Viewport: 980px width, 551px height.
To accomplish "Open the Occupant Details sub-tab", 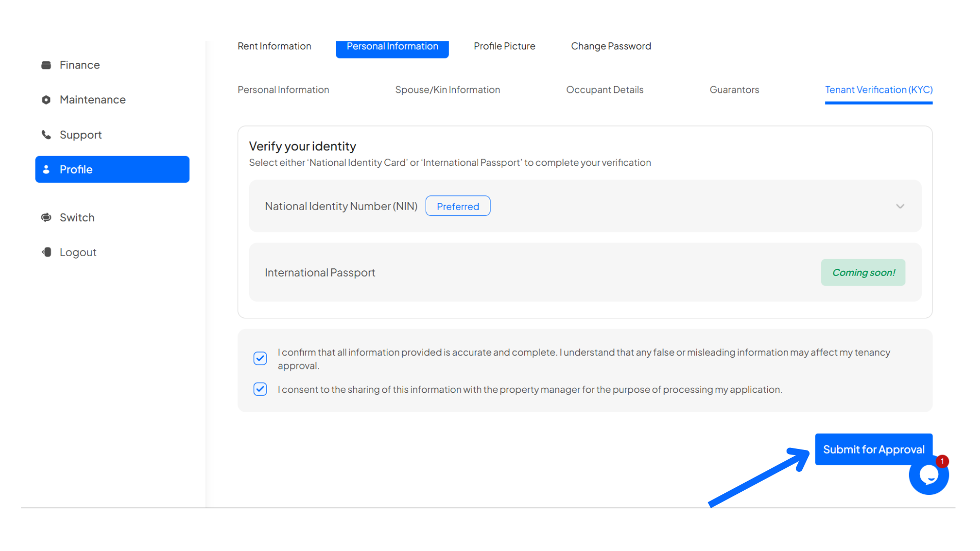I will pyautogui.click(x=605, y=90).
